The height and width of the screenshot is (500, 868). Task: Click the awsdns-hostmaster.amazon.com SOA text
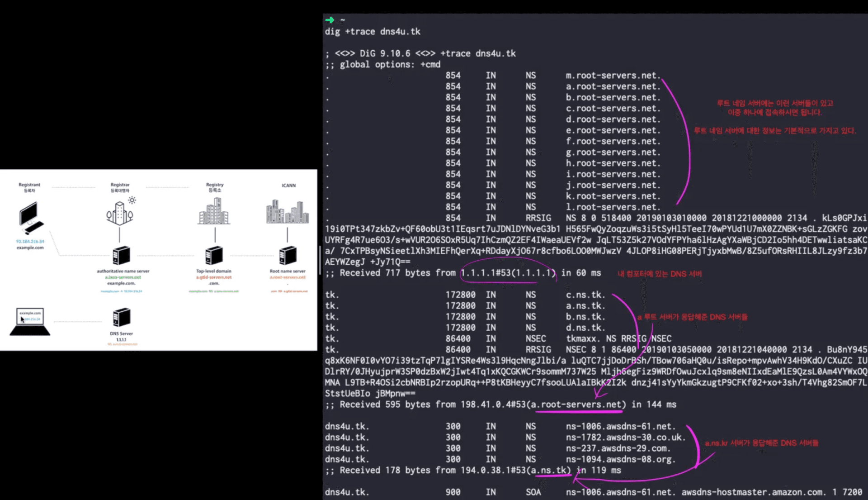click(754, 492)
